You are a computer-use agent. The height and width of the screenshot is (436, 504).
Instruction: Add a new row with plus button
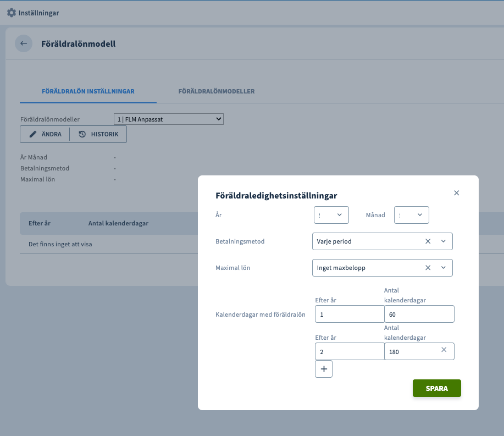click(x=324, y=369)
